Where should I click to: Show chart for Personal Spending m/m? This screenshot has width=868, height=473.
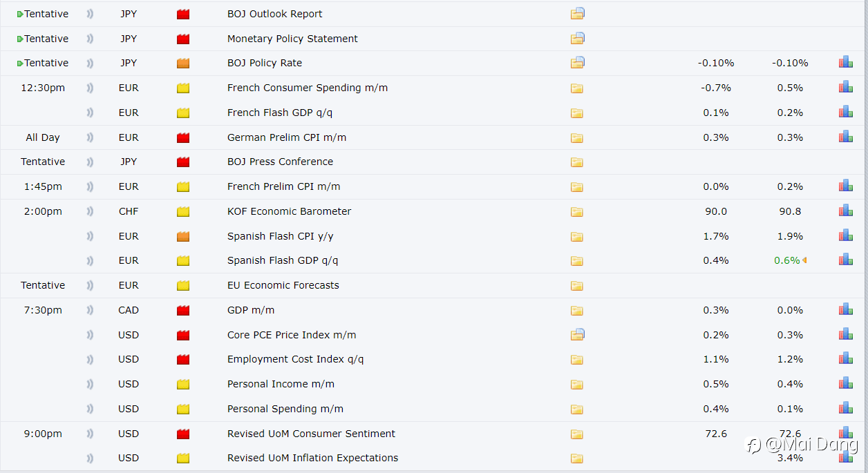point(845,408)
